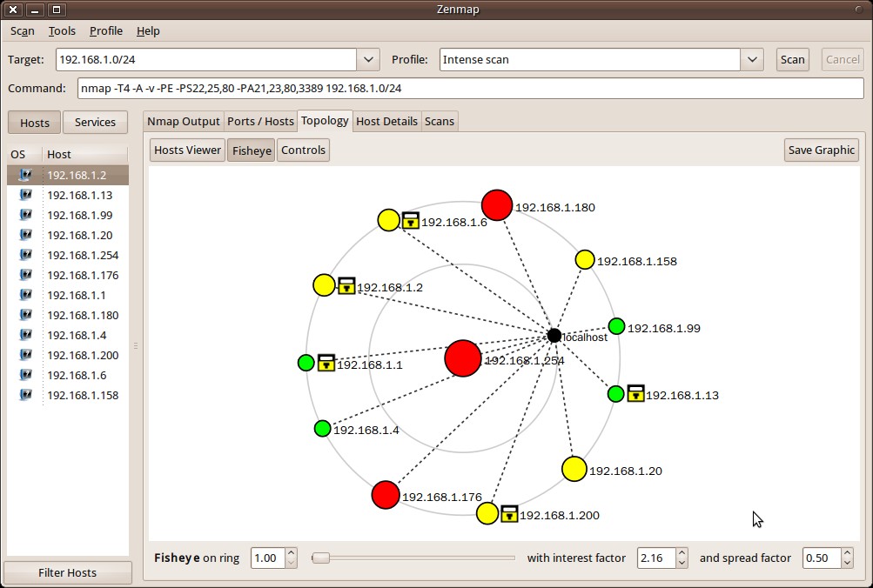Screen dimensions: 873x588
Task: Select the red node for 192.168.1.176
Action: point(386,495)
